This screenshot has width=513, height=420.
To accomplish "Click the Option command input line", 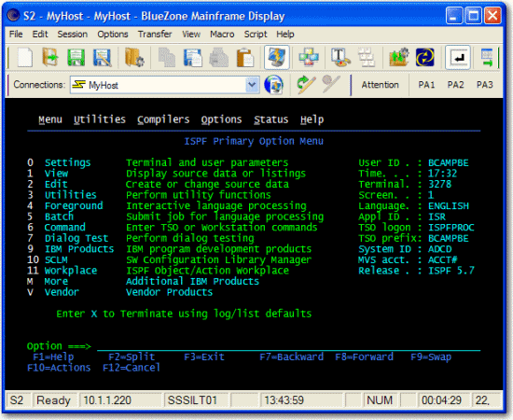I will (288, 346).
